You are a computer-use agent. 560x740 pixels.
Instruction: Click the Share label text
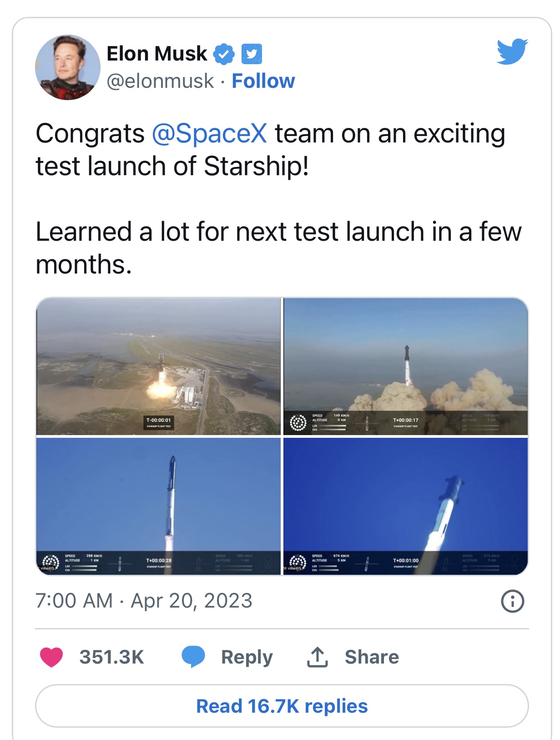(372, 657)
